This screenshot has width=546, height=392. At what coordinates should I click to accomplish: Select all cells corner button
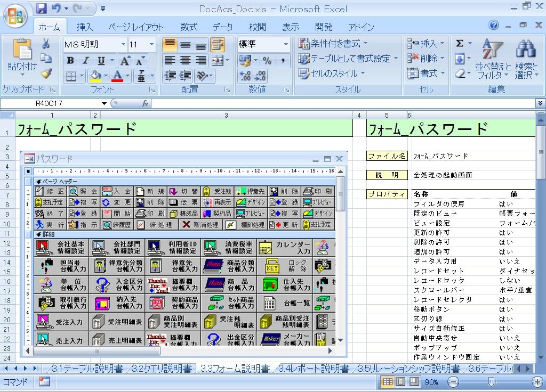click(7, 115)
